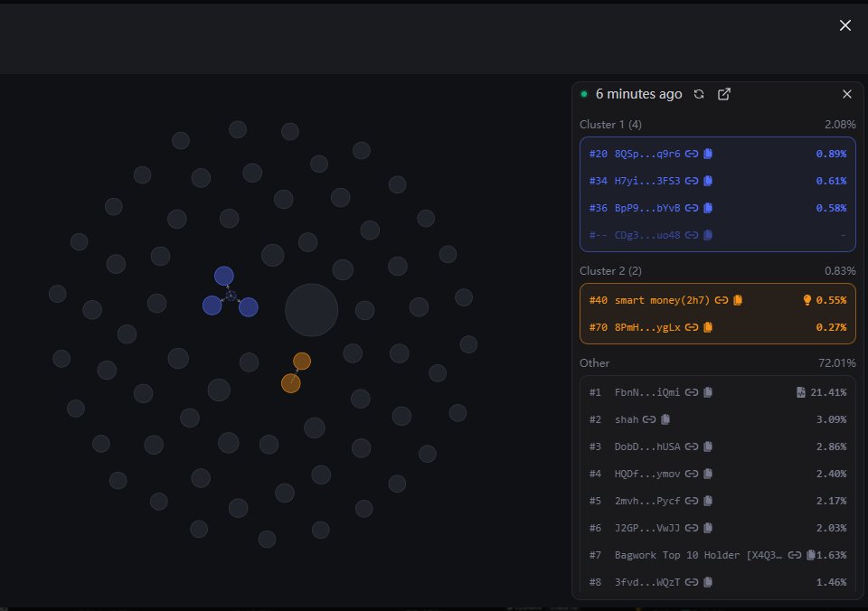Open link icon for #2 shah
This screenshot has width=868, height=611.
pos(649,419)
